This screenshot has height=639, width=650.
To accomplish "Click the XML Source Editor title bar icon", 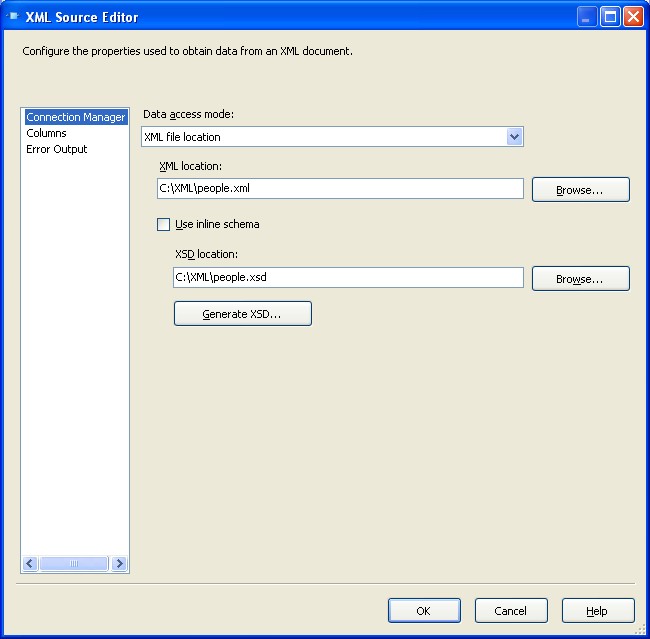I will point(13,17).
